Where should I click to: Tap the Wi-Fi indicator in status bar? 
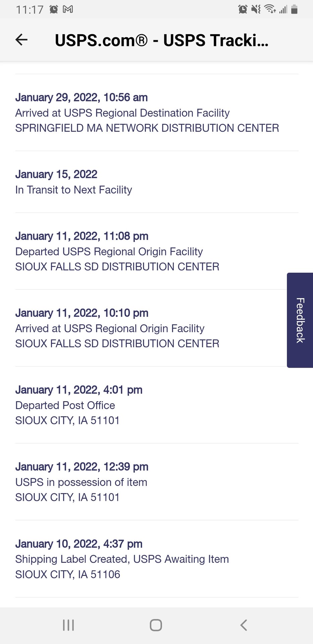270,9
